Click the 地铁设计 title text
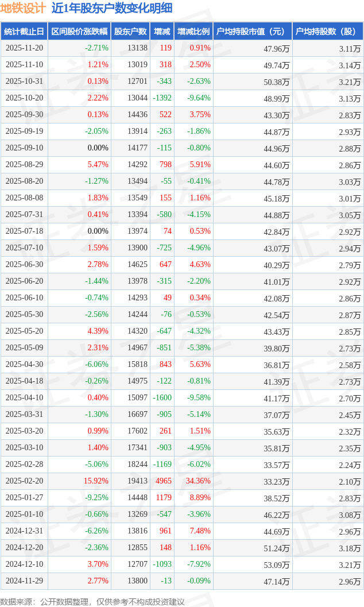The height and width of the screenshot is (607, 364). tap(23, 8)
